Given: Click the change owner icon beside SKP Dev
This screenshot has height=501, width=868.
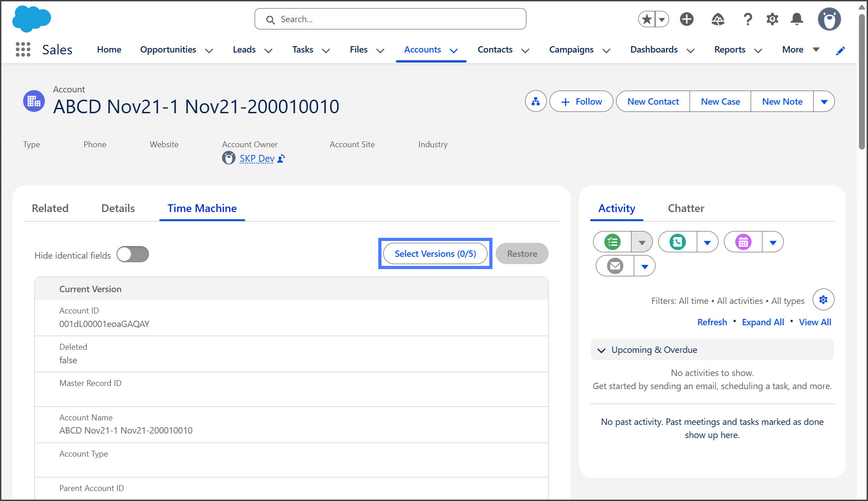Looking at the screenshot, I should point(281,159).
